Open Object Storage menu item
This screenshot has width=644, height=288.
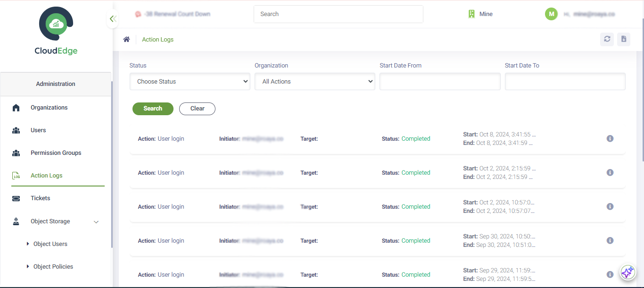(50, 221)
